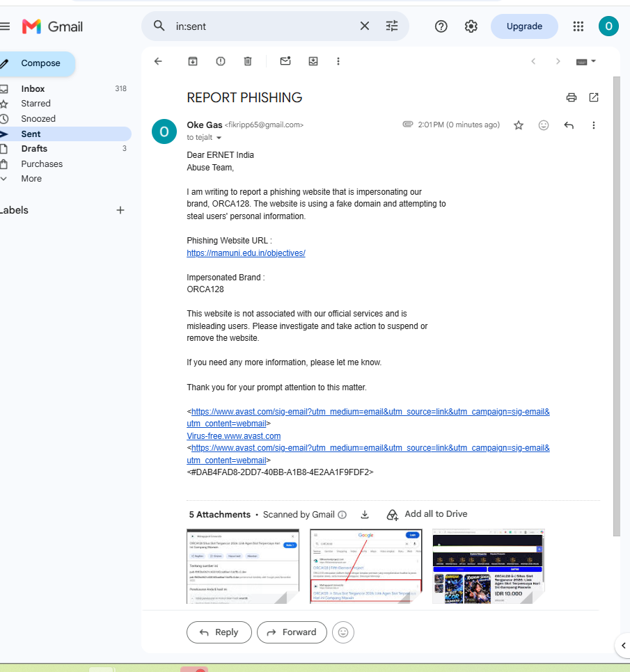Screen dimensions: 630x672
Task: Click the search magnifier icon
Action: (x=159, y=26)
